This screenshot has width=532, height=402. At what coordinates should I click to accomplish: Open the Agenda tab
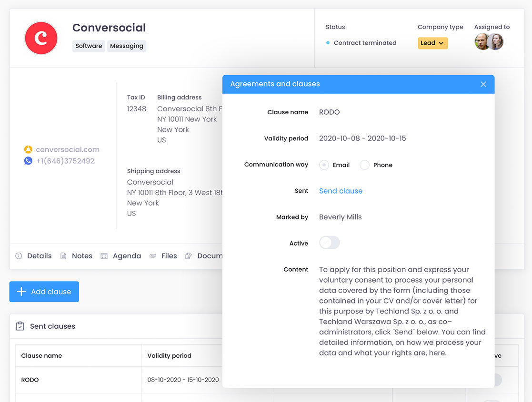(x=121, y=256)
